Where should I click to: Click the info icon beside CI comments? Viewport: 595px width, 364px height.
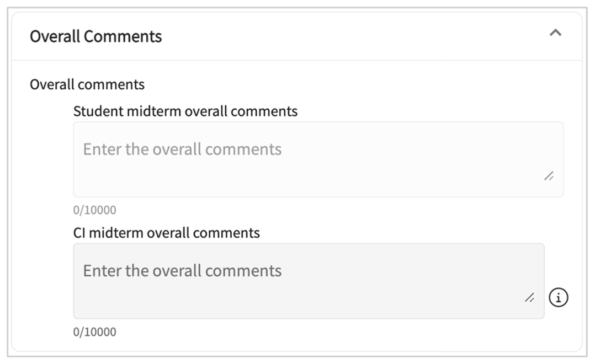(x=558, y=298)
